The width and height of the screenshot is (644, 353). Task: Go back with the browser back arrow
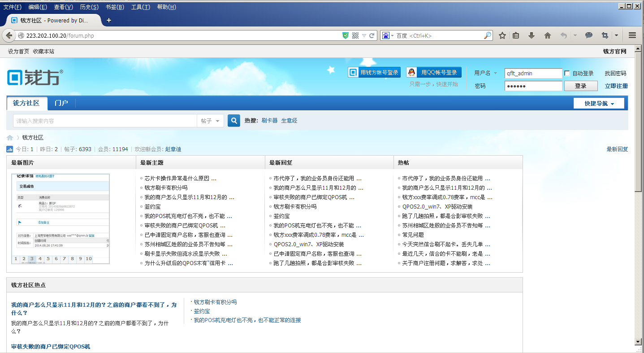click(x=9, y=35)
